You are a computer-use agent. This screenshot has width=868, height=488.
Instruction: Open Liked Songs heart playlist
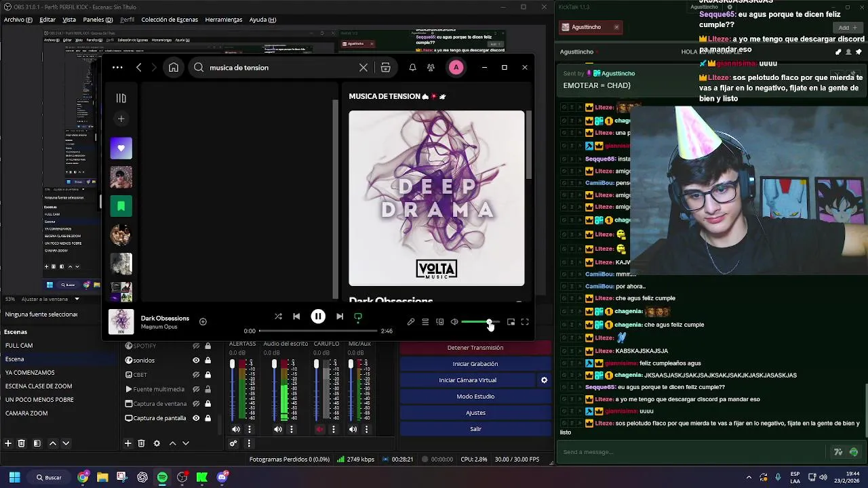(121, 148)
